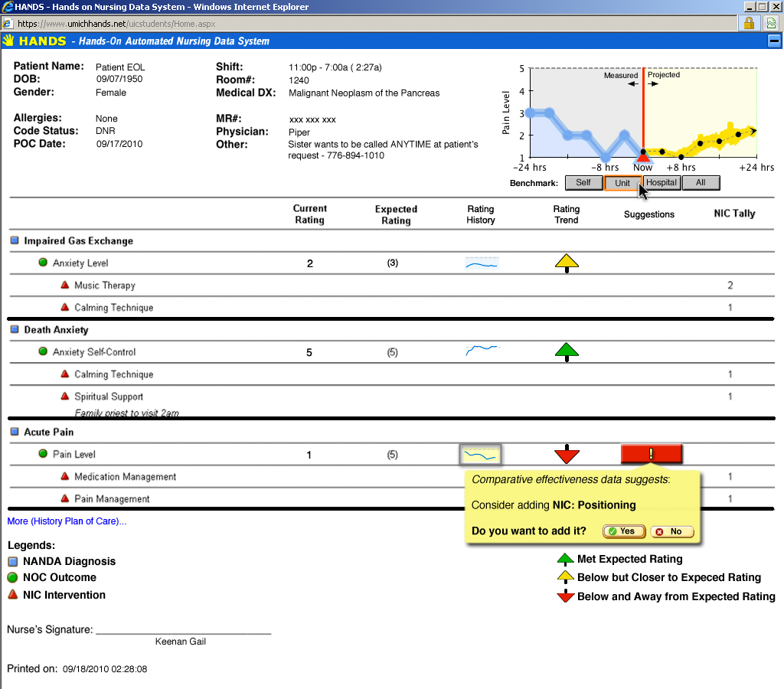Click Anxiety Level expected rating (3)
This screenshot has height=689, width=784.
pos(393,263)
